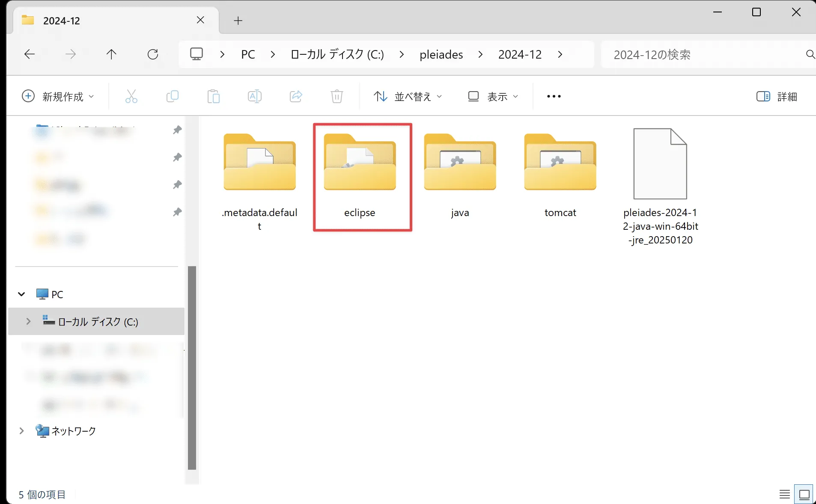Open the See more (...) menu
The height and width of the screenshot is (504, 816).
[x=554, y=96]
